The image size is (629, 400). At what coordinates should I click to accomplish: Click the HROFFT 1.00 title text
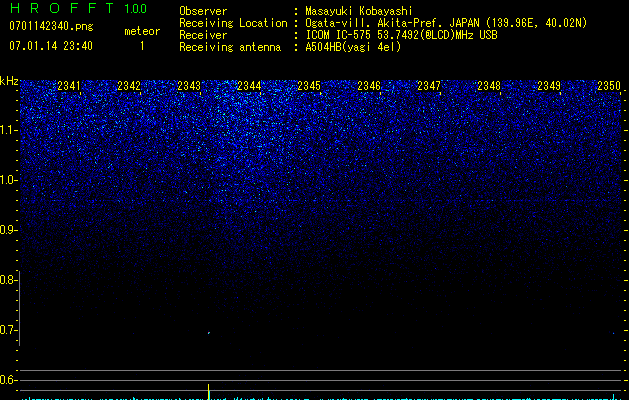[x=78, y=8]
